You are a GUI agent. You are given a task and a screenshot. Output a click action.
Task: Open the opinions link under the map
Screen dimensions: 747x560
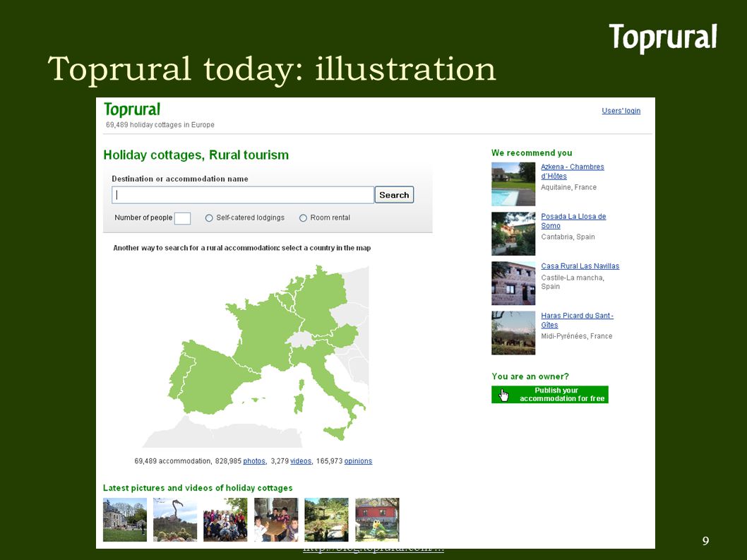[x=358, y=461]
